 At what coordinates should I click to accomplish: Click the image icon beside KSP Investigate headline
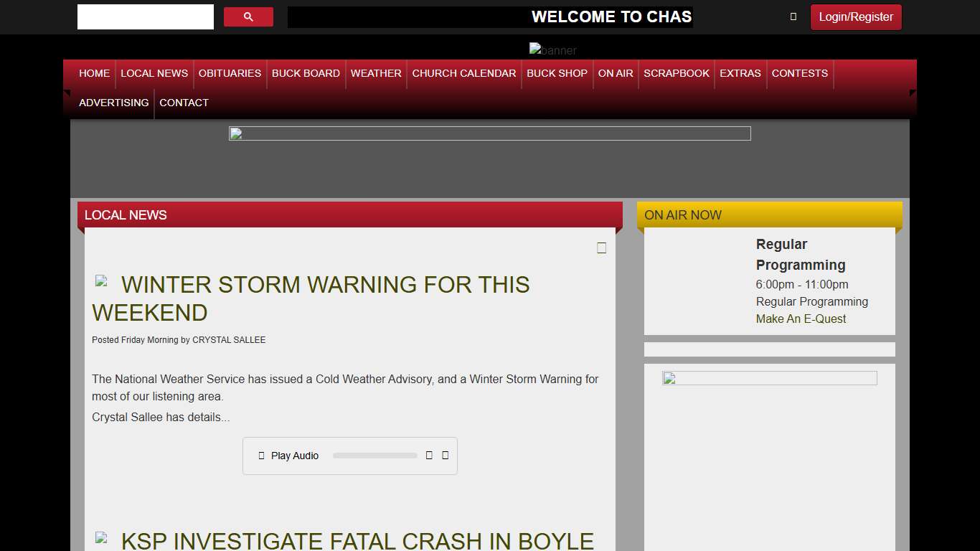point(102,537)
